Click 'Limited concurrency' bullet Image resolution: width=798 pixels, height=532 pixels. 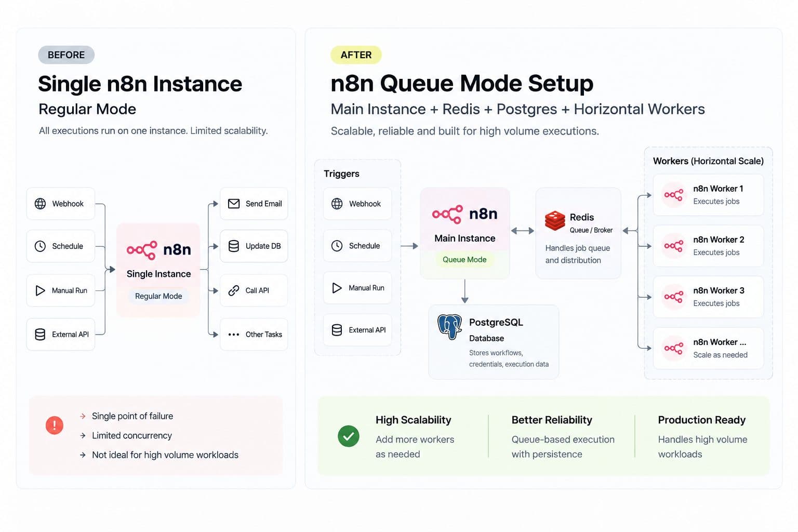[x=132, y=435]
